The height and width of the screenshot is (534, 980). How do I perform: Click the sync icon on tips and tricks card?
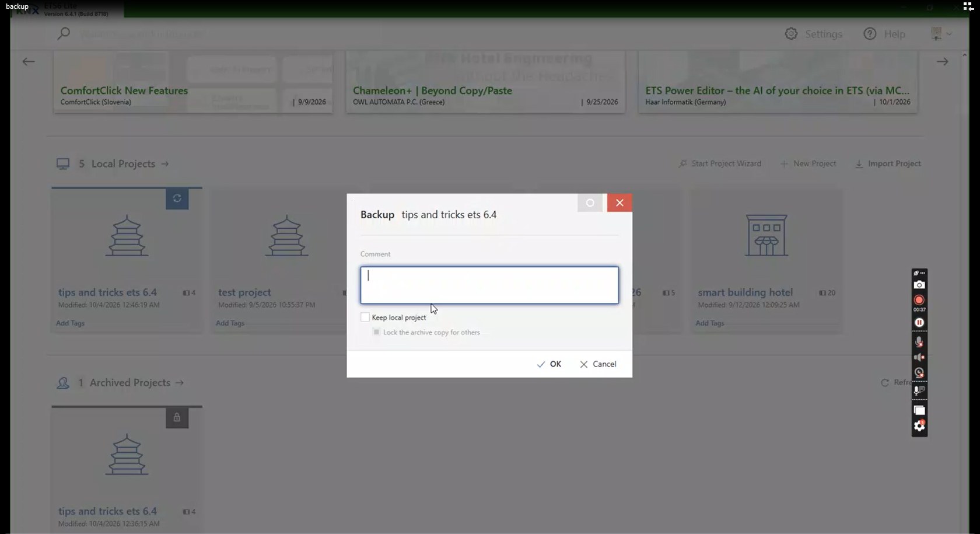(x=177, y=198)
